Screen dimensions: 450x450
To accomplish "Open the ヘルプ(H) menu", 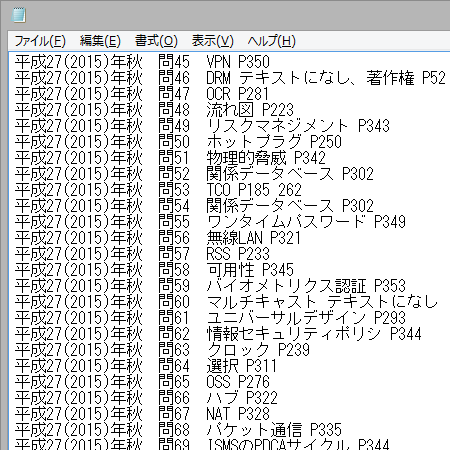I will [x=271, y=41].
